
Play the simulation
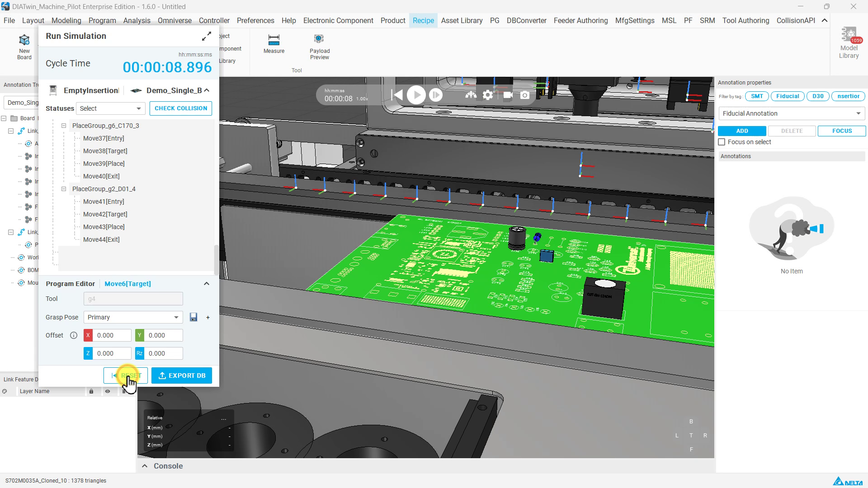(x=416, y=95)
